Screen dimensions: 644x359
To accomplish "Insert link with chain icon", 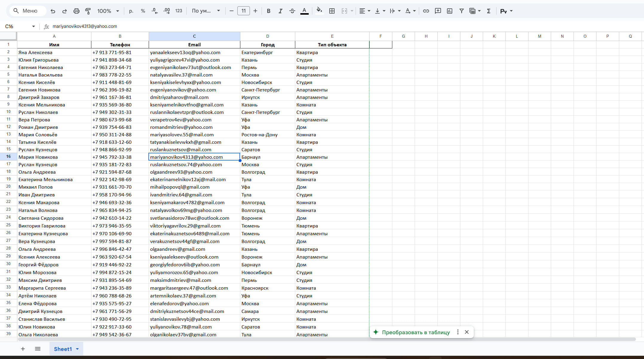I will coord(426,11).
